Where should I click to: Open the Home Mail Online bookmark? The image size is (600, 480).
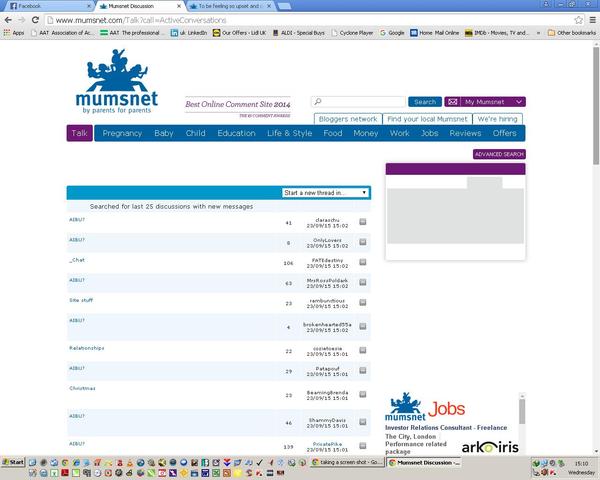(x=435, y=33)
